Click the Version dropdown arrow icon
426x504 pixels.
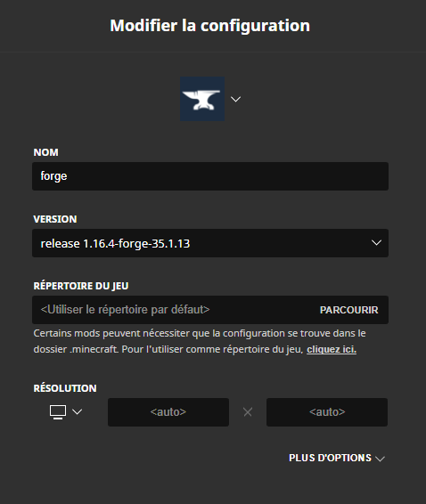376,243
